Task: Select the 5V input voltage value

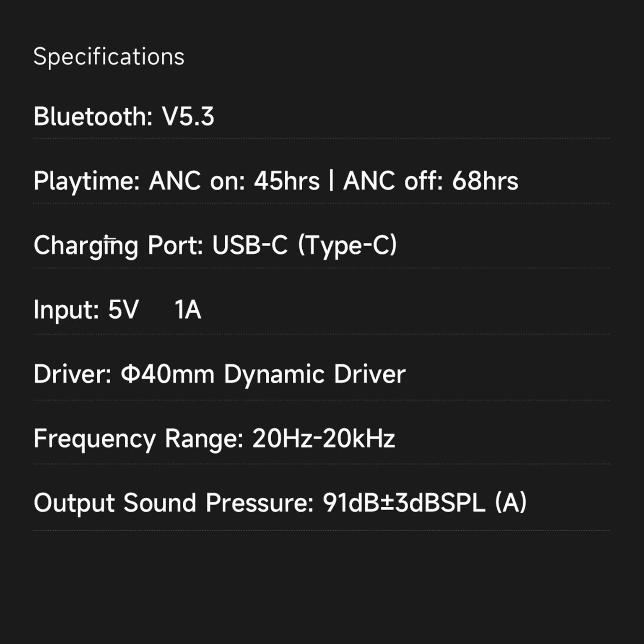Action: [x=123, y=310]
